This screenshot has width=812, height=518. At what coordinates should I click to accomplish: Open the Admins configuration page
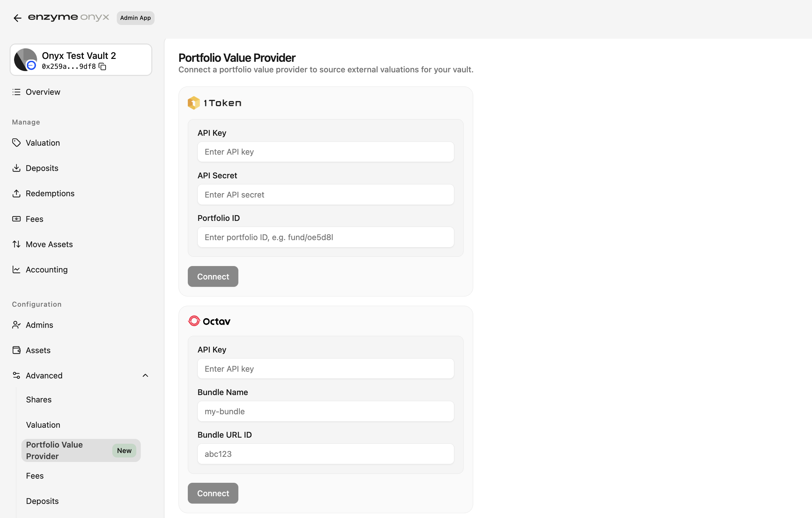(x=39, y=325)
